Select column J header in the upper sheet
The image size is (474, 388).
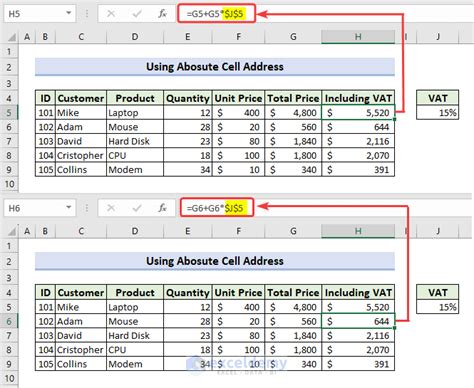[x=438, y=37]
